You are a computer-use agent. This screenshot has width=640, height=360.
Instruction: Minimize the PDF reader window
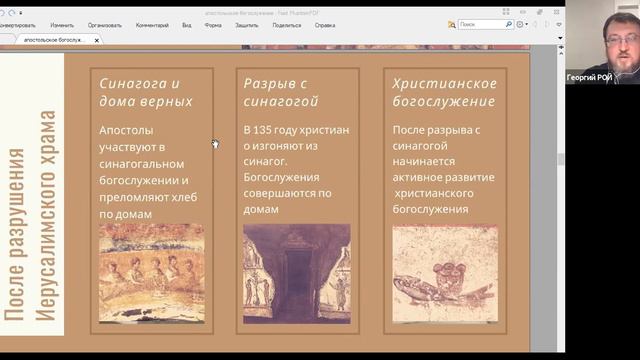[x=523, y=12]
